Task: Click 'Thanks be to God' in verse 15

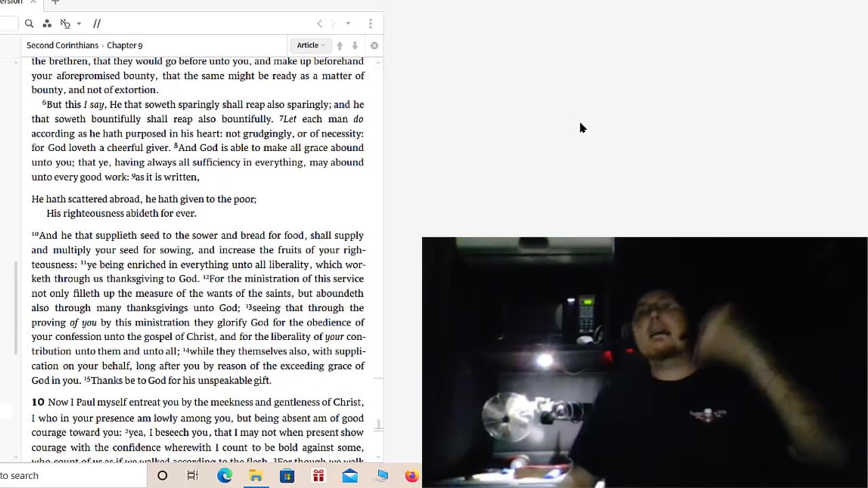Action: pos(129,381)
